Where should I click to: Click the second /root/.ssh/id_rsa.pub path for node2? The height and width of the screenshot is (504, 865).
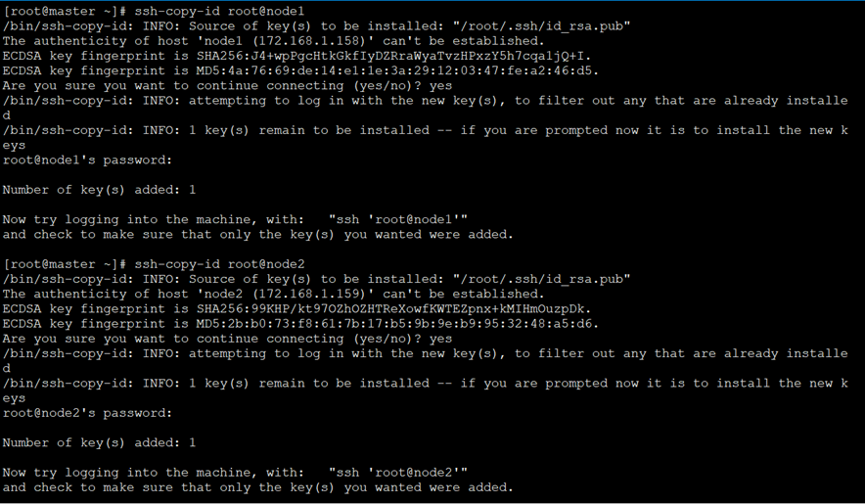pyautogui.click(x=541, y=279)
